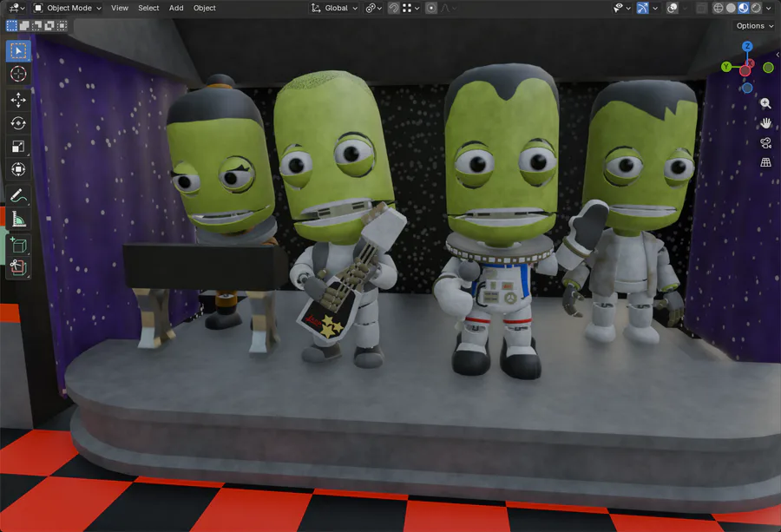Open the View menu
The width and height of the screenshot is (781, 532).
120,8
